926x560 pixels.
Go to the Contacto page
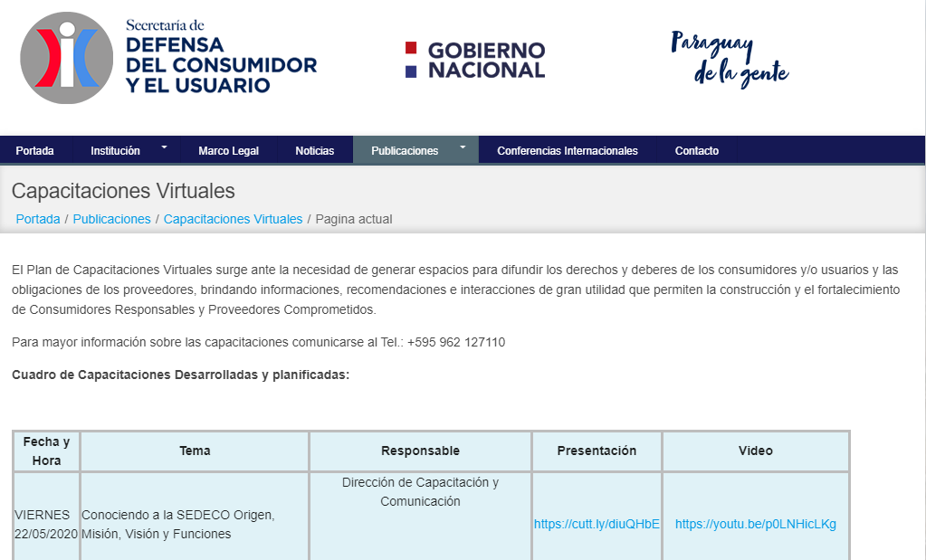[x=697, y=150]
